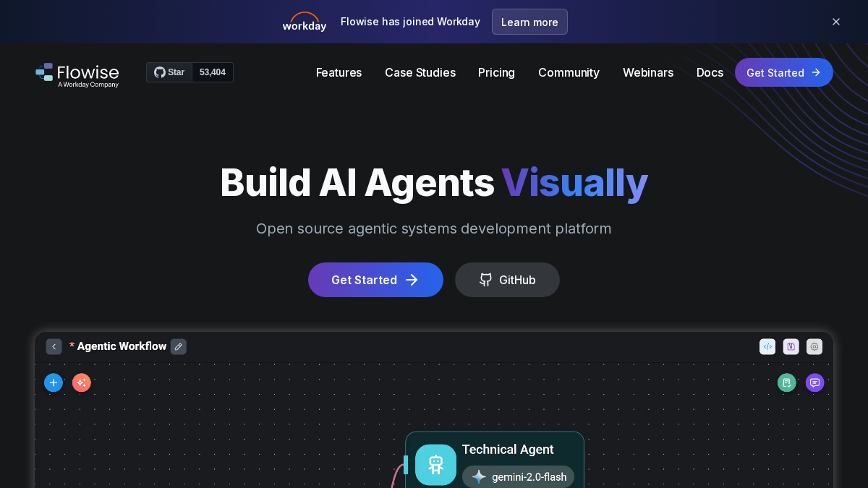Open Docs link

(x=710, y=72)
